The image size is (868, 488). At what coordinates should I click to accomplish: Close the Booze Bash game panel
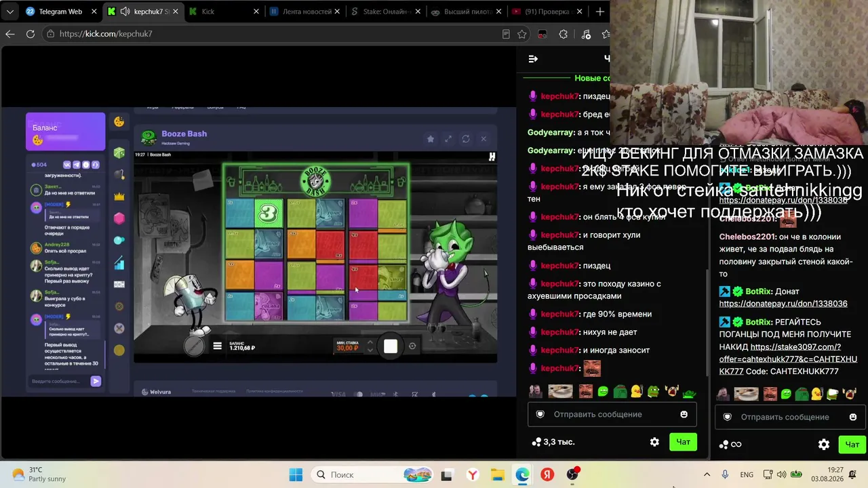point(484,139)
